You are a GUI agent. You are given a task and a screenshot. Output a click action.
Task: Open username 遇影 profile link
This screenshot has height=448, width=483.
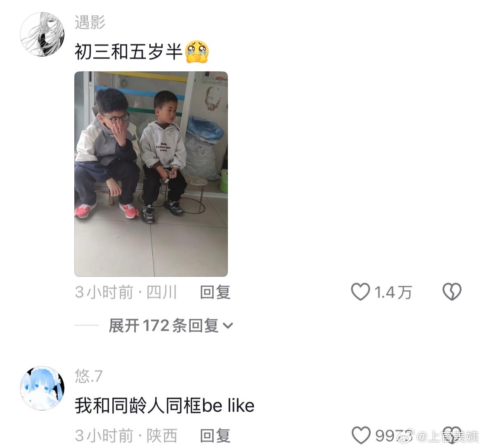[90, 22]
